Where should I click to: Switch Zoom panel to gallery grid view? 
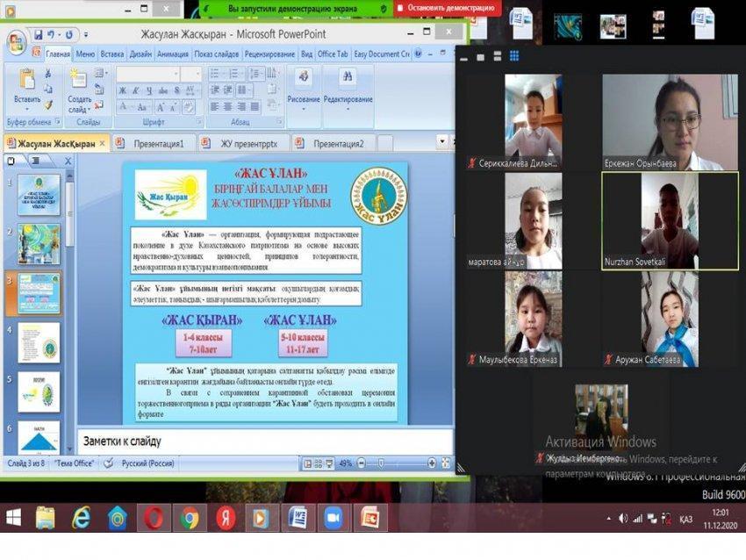[x=514, y=57]
